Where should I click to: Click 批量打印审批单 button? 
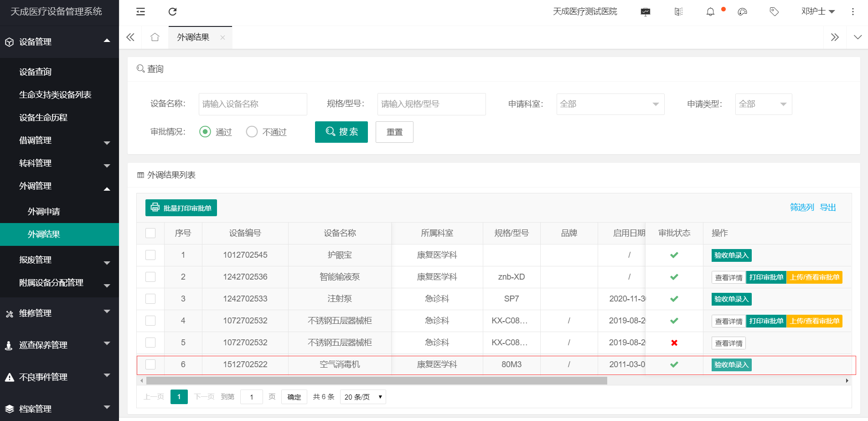point(181,208)
